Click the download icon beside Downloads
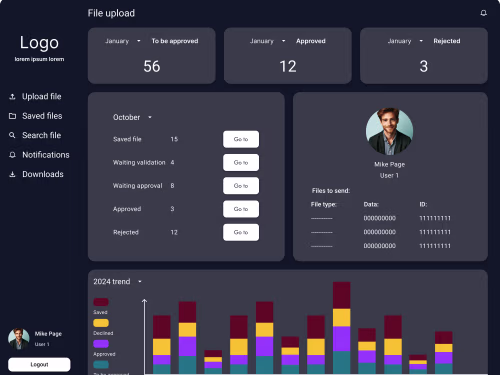The image size is (500, 375). 12,174
